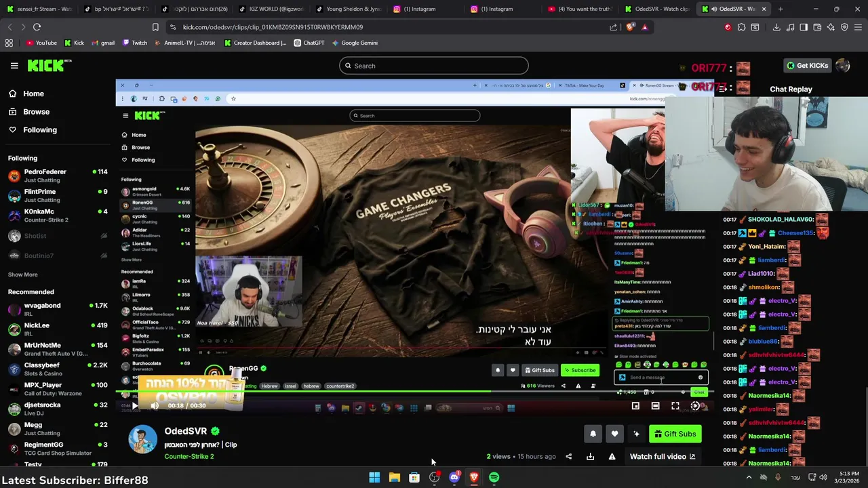Open OdedSVR channel name link
The height and width of the screenshot is (488, 868).
(186, 431)
